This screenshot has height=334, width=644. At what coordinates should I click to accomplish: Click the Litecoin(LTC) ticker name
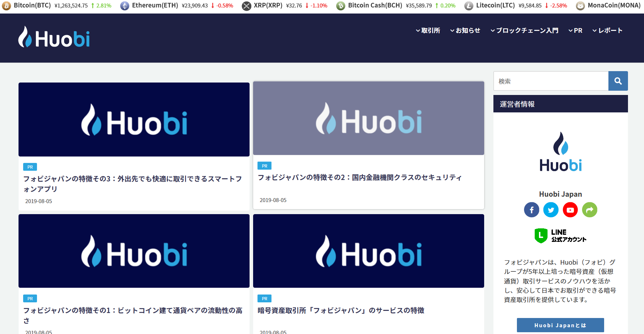(496, 5)
